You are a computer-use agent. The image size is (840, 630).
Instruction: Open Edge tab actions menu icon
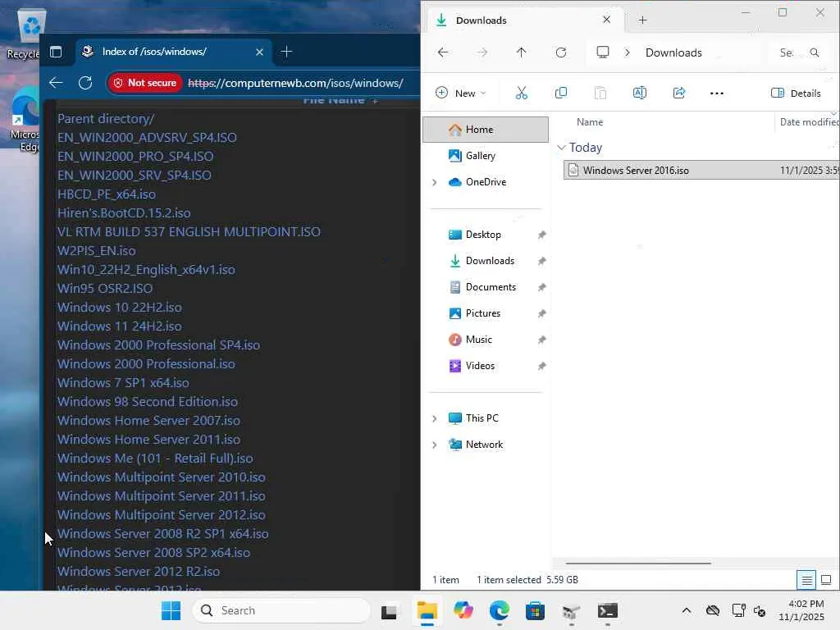coord(56,52)
